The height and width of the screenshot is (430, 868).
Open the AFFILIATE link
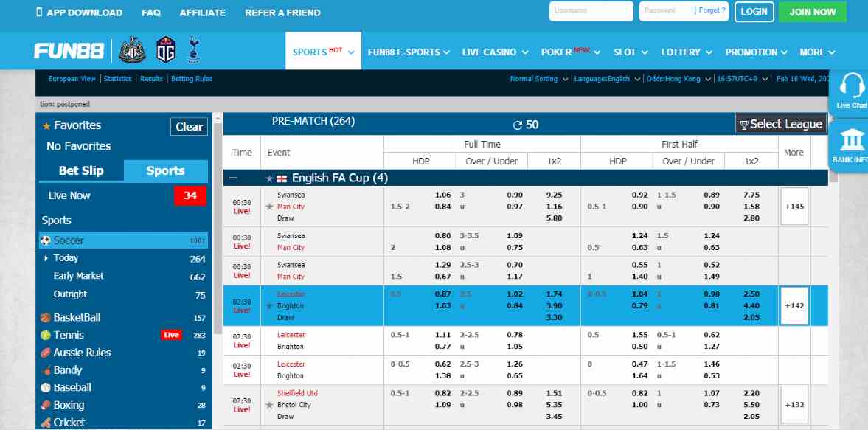(x=203, y=13)
